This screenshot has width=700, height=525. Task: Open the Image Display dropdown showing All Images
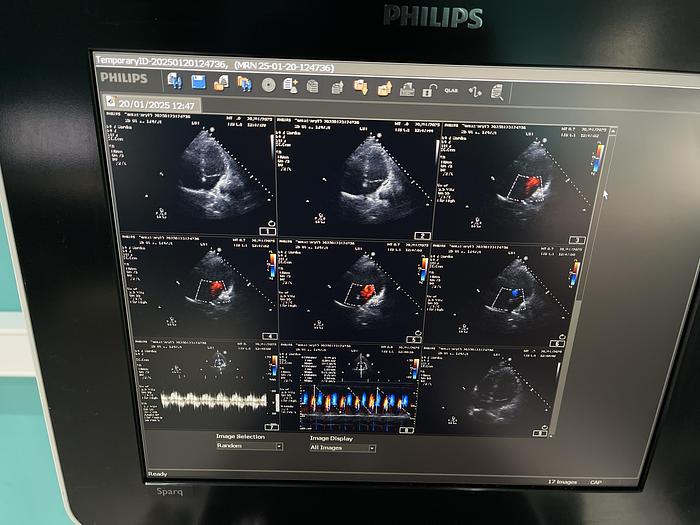(x=342, y=448)
